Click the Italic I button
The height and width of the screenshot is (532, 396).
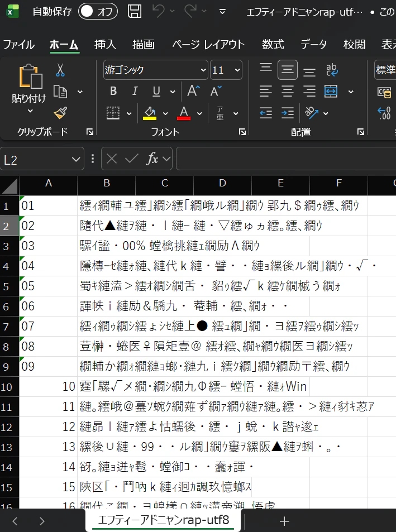[x=135, y=91]
